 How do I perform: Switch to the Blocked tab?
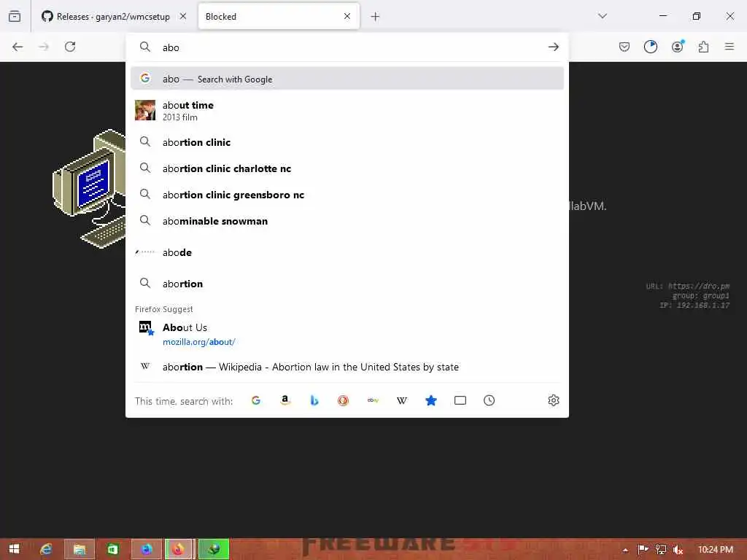pyautogui.click(x=279, y=17)
